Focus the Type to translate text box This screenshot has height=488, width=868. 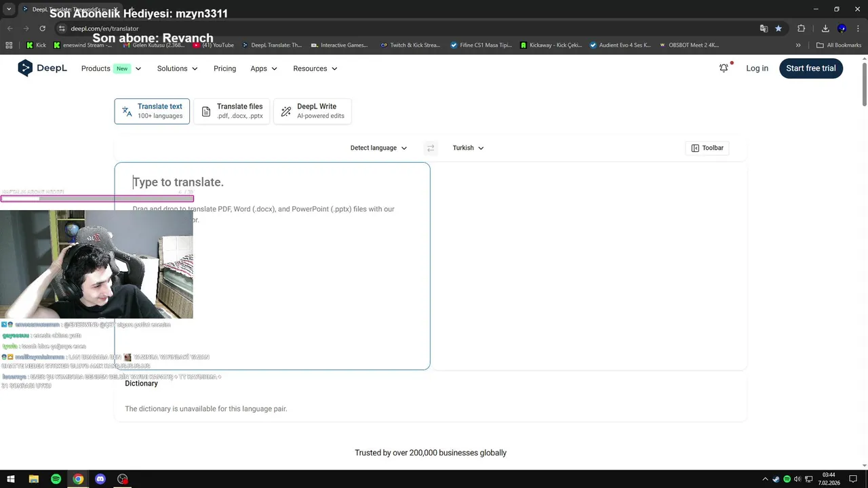(272, 266)
